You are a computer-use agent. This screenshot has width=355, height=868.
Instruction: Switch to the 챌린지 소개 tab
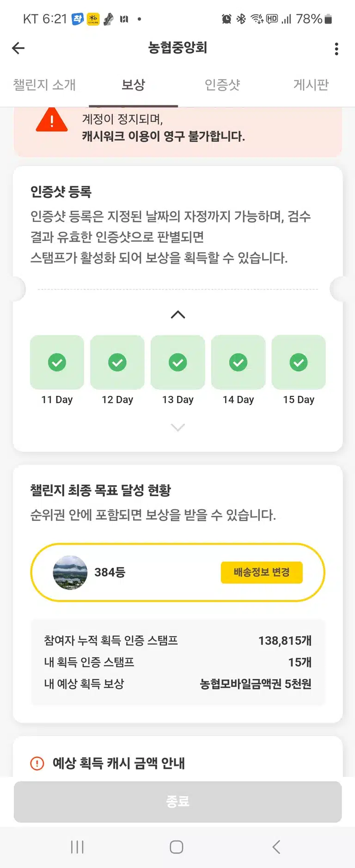point(44,85)
